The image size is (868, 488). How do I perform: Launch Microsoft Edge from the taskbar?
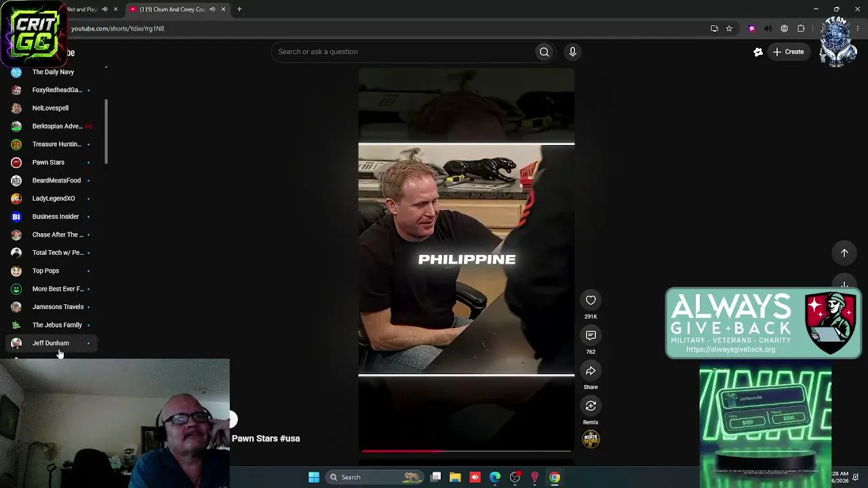click(x=495, y=477)
